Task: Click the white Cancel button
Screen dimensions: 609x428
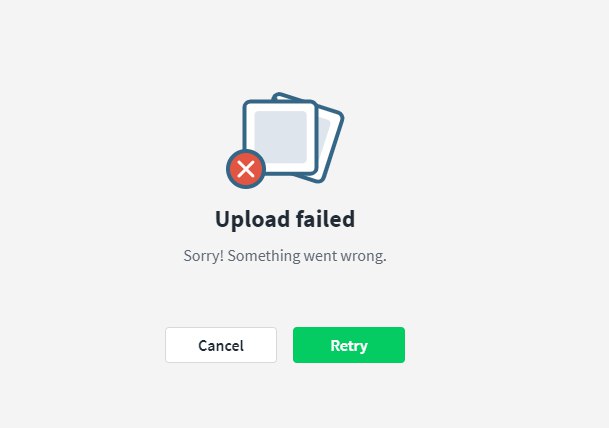Action: coord(221,345)
